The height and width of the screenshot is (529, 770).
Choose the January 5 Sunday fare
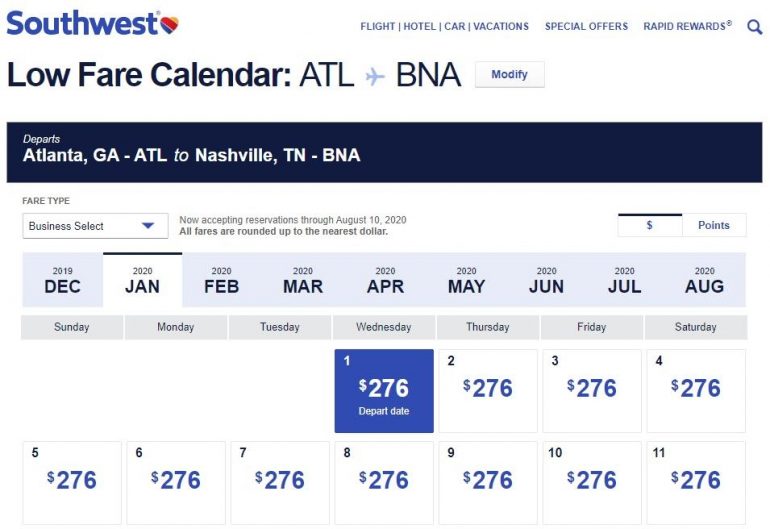pos(72,481)
